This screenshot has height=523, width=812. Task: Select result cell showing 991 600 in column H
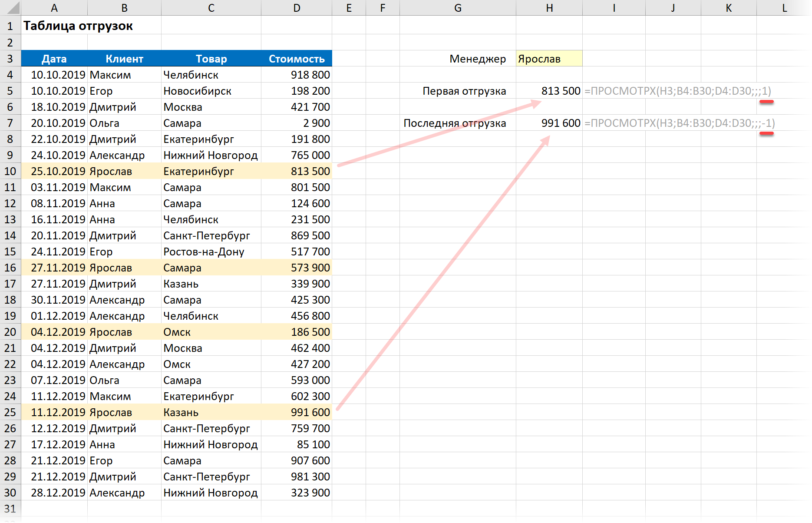coord(549,123)
